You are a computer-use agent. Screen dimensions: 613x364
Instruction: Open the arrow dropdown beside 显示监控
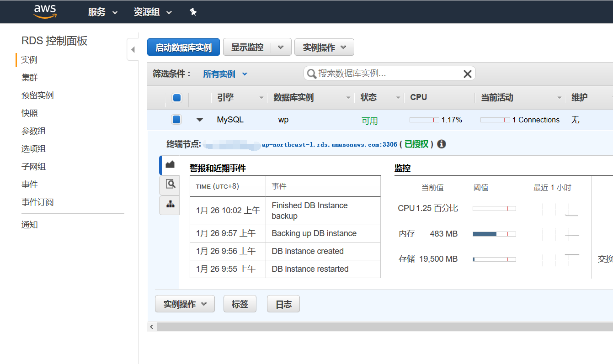click(281, 47)
